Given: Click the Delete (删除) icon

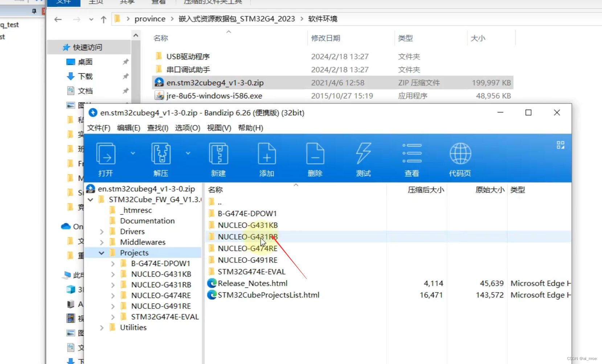Looking at the screenshot, I should [315, 154].
